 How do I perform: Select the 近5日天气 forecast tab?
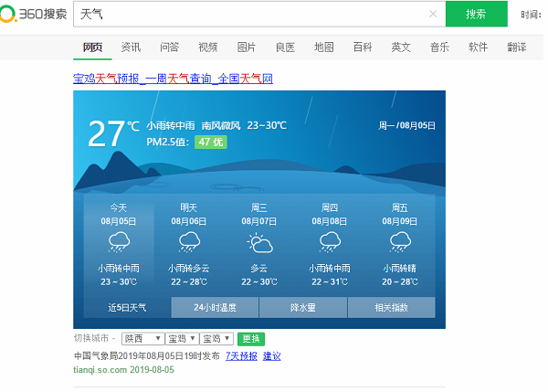(127, 308)
